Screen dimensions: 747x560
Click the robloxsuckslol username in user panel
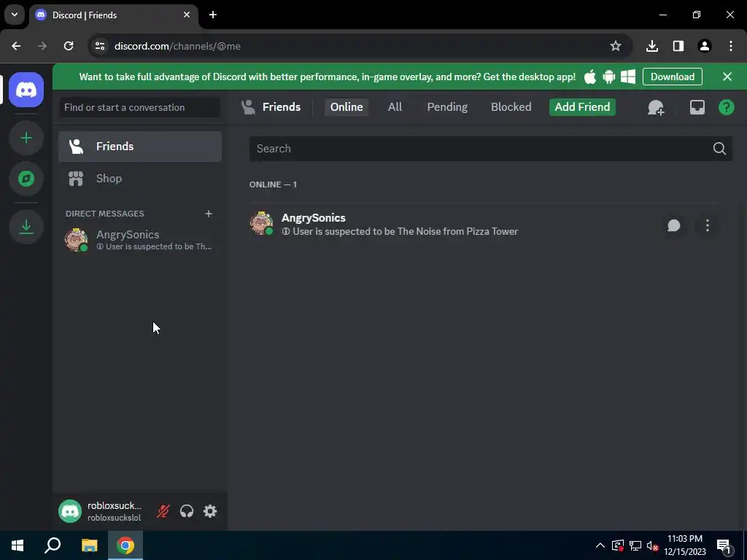(115, 518)
